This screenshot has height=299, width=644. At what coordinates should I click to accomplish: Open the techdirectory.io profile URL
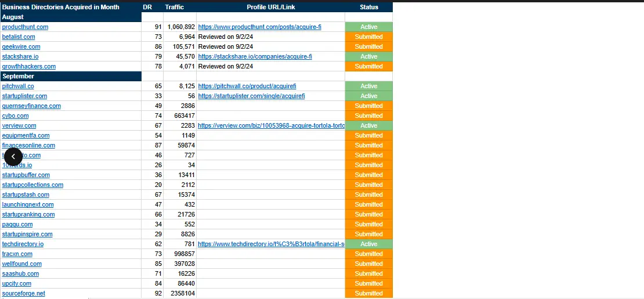click(x=271, y=244)
